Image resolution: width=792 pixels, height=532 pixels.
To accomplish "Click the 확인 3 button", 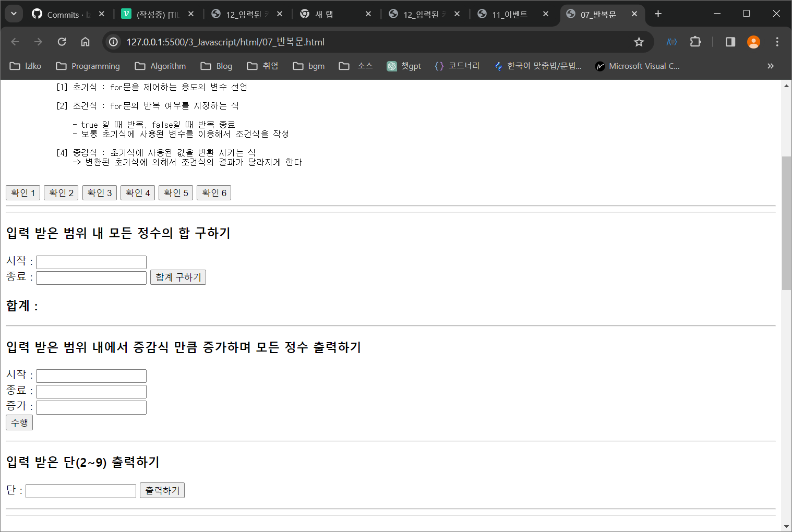I will tap(99, 192).
